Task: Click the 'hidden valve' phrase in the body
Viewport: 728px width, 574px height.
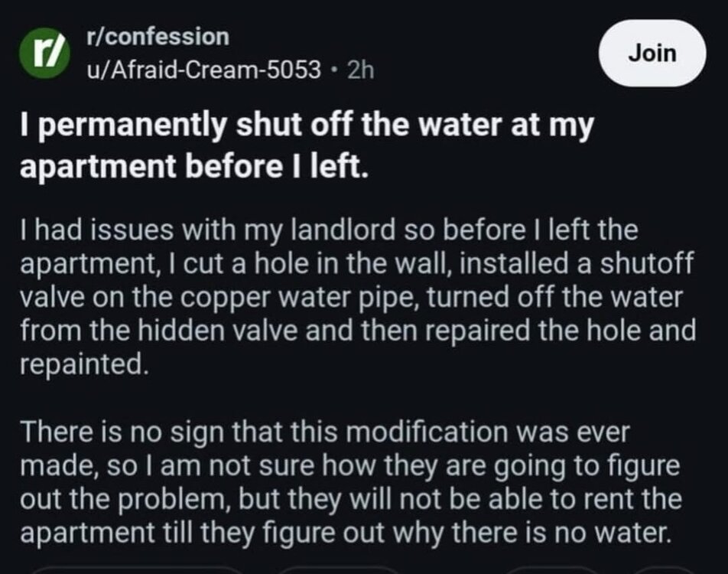Action: (218, 331)
